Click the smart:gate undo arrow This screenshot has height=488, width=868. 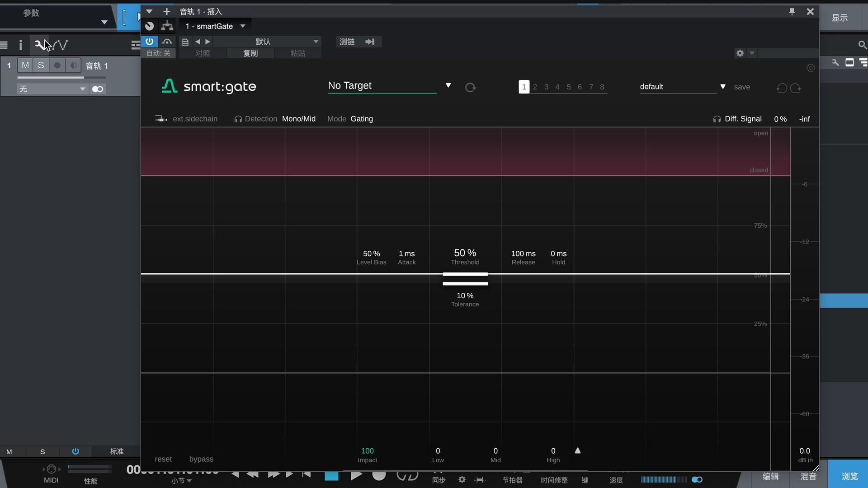(782, 88)
